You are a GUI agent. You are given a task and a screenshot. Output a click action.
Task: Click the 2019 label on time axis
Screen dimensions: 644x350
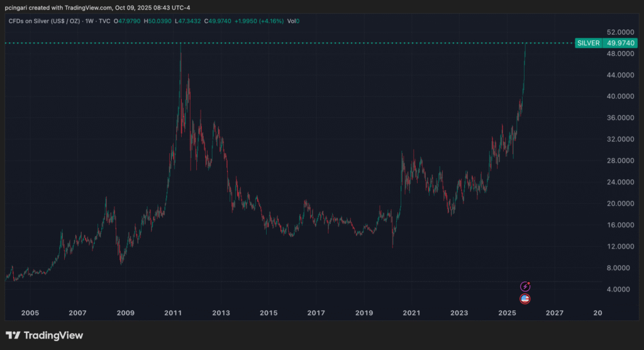pyautogui.click(x=364, y=313)
